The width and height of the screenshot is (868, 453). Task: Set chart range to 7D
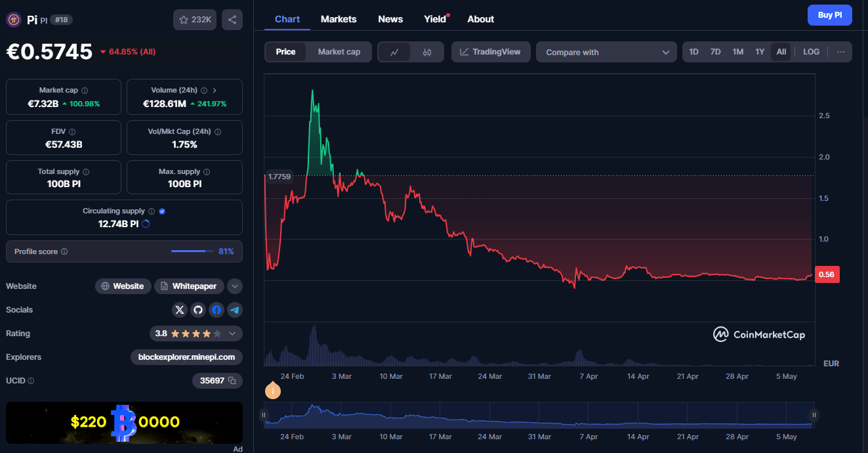point(716,52)
